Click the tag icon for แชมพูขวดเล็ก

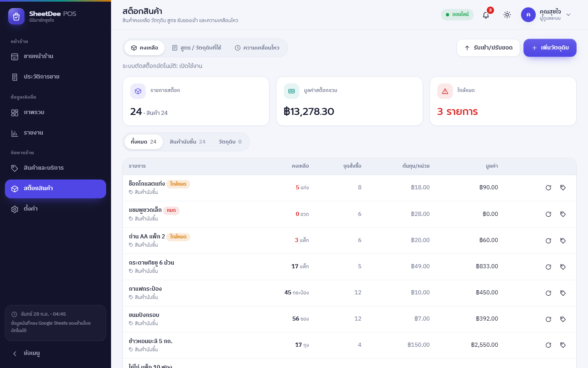click(563, 214)
